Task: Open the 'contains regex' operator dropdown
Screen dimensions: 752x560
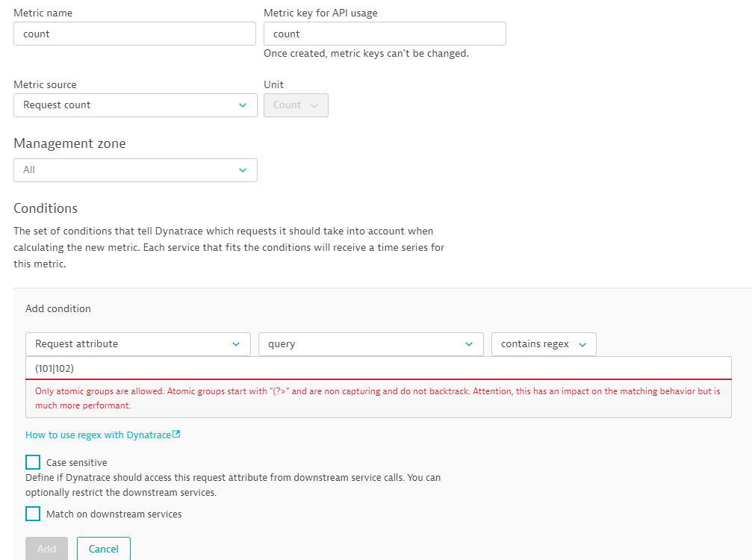Action: tap(543, 344)
